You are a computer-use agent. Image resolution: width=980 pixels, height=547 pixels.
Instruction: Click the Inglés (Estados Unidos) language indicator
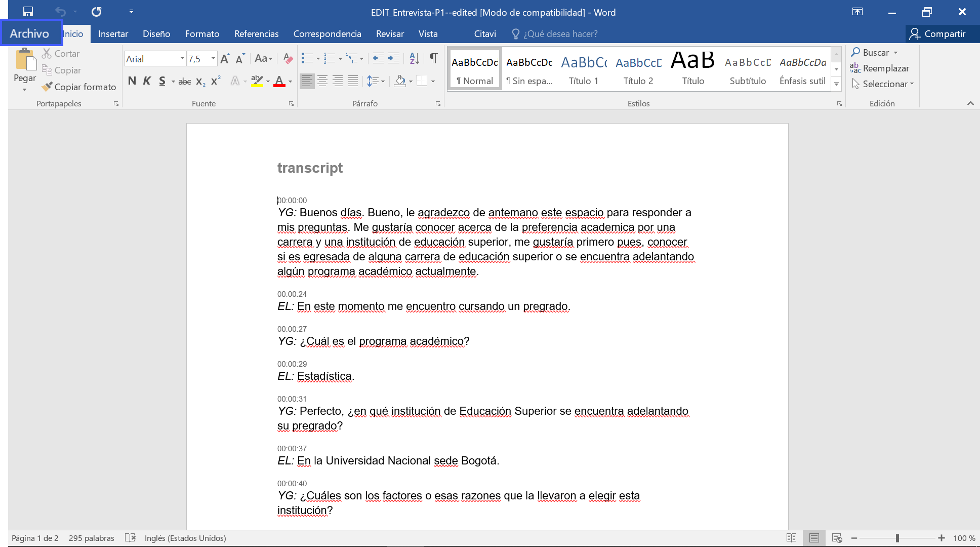(185, 538)
